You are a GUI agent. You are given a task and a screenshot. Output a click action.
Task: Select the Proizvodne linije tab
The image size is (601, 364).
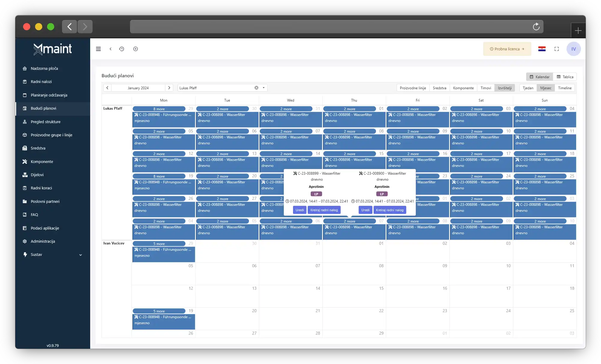413,88
